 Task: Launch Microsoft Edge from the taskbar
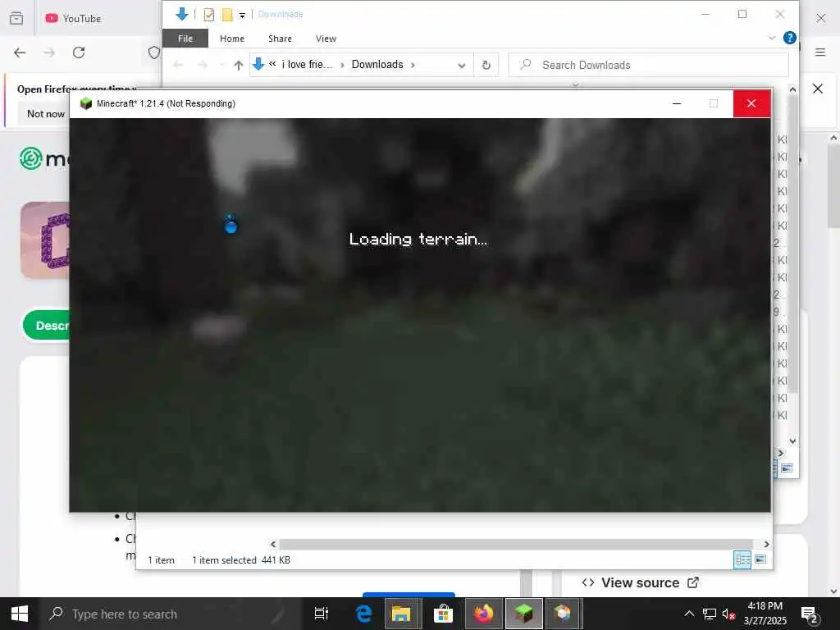pos(363,614)
